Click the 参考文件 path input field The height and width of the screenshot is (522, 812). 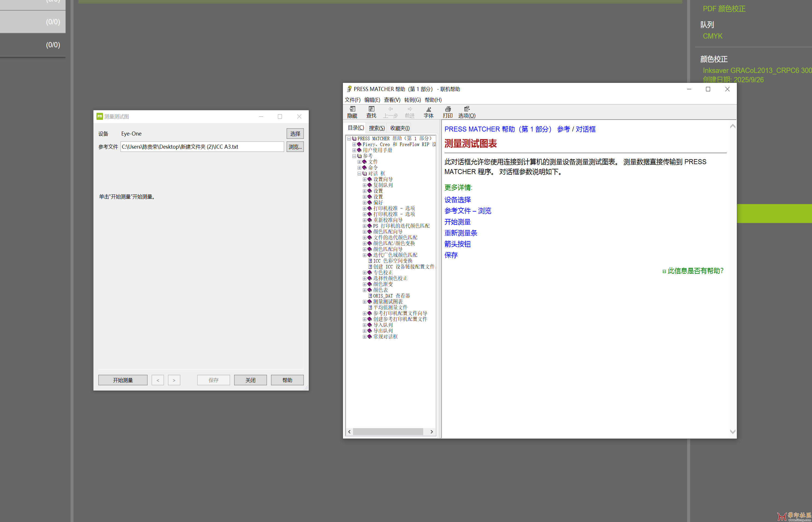[x=202, y=147]
